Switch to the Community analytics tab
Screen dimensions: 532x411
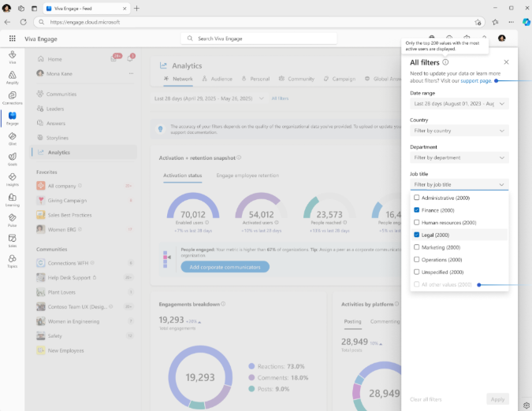tap(296, 79)
